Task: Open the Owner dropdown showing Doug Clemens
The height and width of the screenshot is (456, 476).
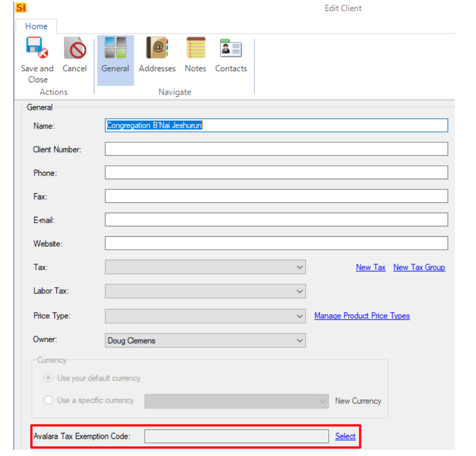Action: tap(205, 340)
